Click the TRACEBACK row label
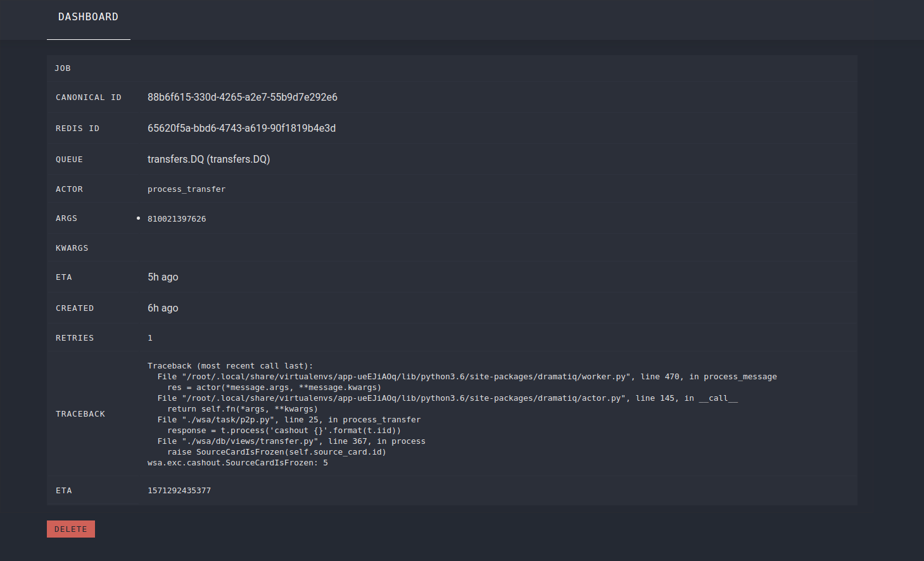Viewport: 924px width, 561px height. (80, 413)
